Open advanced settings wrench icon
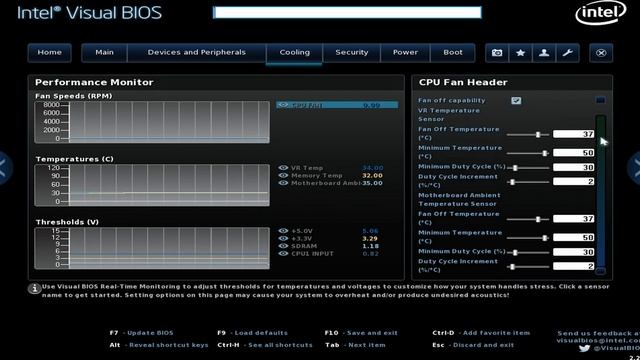 click(567, 53)
